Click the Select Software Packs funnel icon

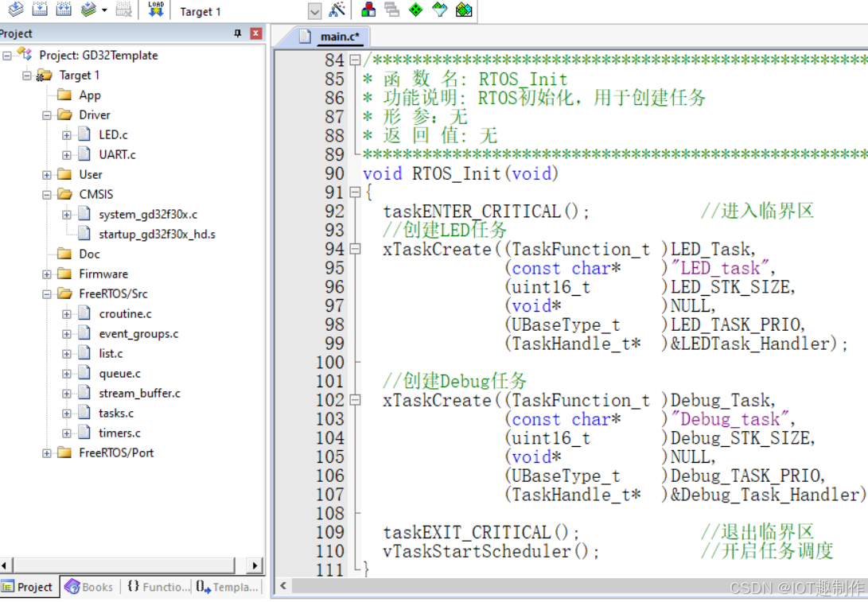439,10
